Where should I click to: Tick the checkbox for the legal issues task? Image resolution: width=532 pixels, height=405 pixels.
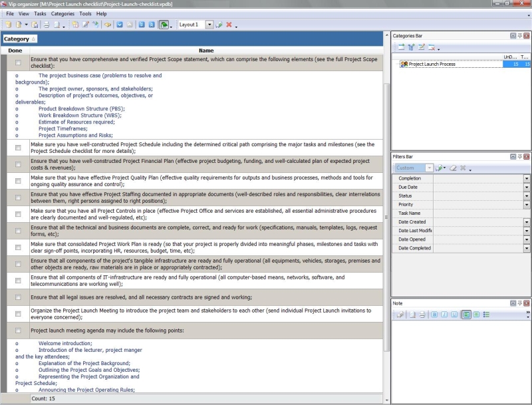18,297
